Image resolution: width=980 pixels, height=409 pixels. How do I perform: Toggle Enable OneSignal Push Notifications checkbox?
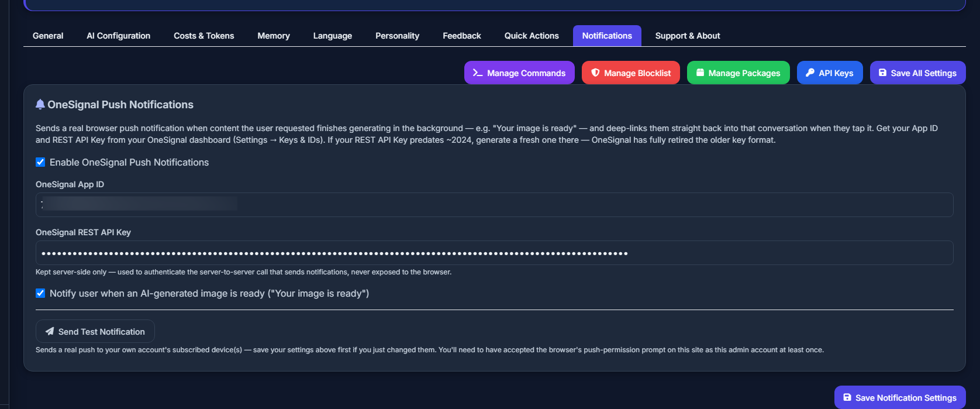(40, 162)
